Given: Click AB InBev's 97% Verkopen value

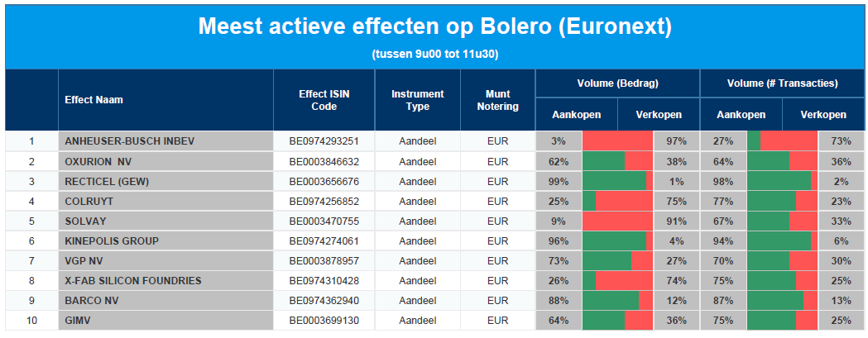Looking at the screenshot, I should coord(676,141).
